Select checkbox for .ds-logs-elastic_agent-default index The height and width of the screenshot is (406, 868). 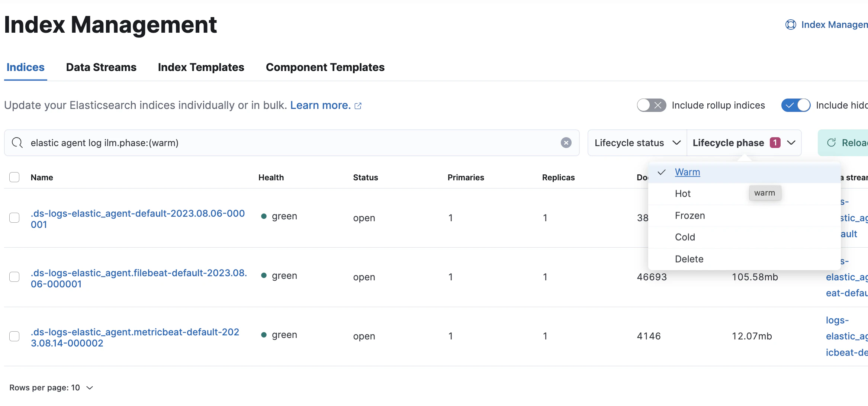(14, 218)
